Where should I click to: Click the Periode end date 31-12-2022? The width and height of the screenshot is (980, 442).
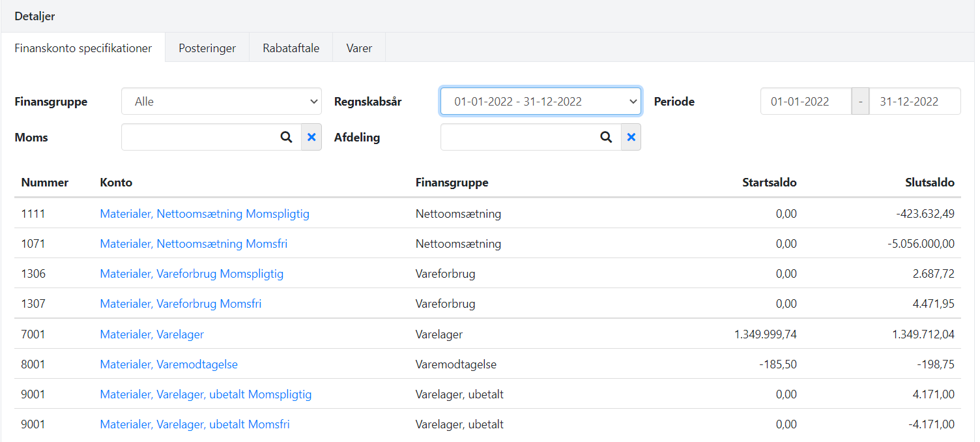click(x=915, y=101)
